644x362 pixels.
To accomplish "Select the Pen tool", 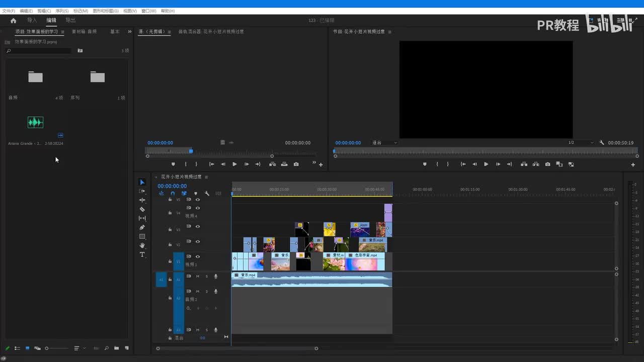I will coord(142,227).
